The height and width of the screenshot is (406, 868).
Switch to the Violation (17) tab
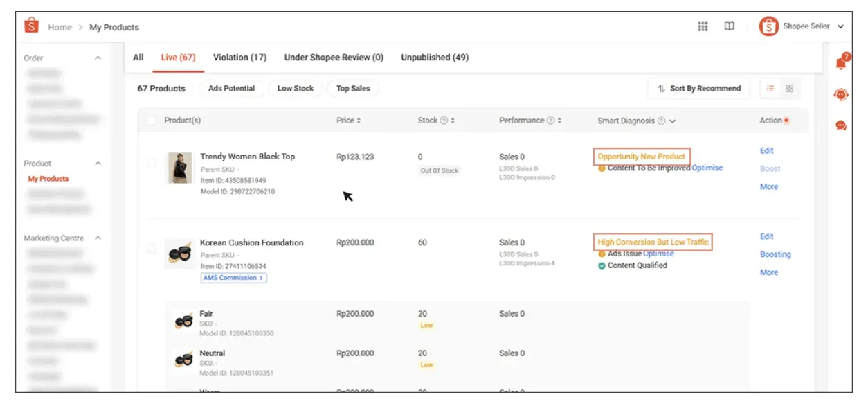(x=239, y=58)
